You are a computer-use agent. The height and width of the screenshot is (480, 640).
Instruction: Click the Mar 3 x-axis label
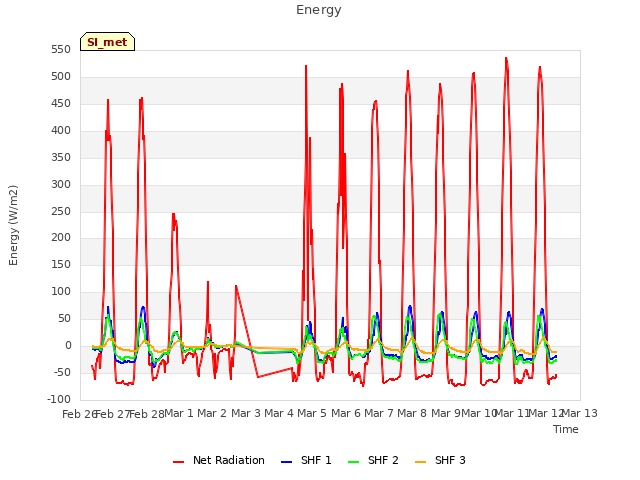point(246,413)
